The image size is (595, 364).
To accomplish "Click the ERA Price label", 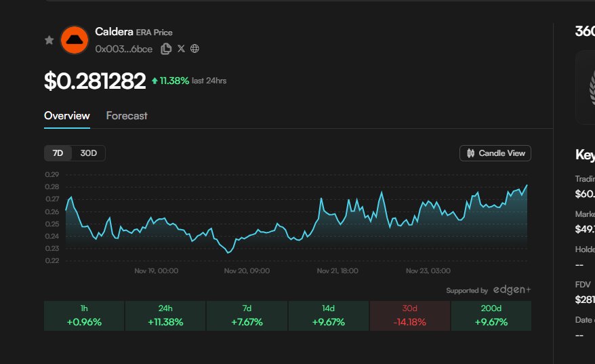I will [154, 33].
